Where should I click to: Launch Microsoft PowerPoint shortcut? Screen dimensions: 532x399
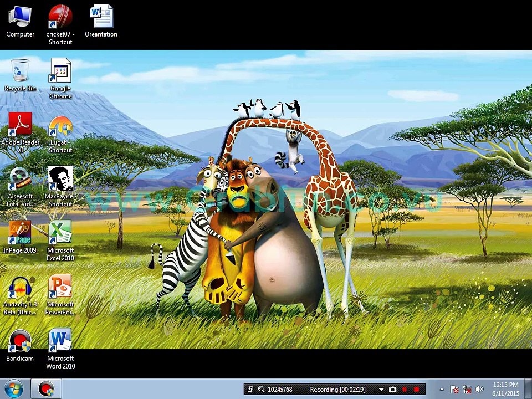coord(60,295)
